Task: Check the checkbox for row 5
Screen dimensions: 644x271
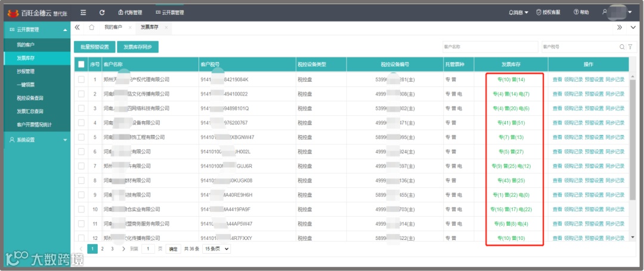Action: point(81,137)
